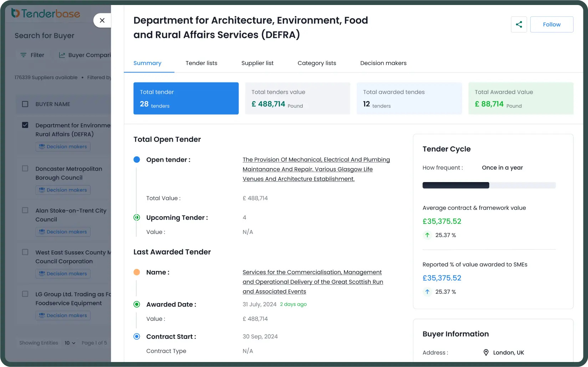Open Buyer Comparison chart icon
This screenshot has height=367, width=588.
[62, 55]
